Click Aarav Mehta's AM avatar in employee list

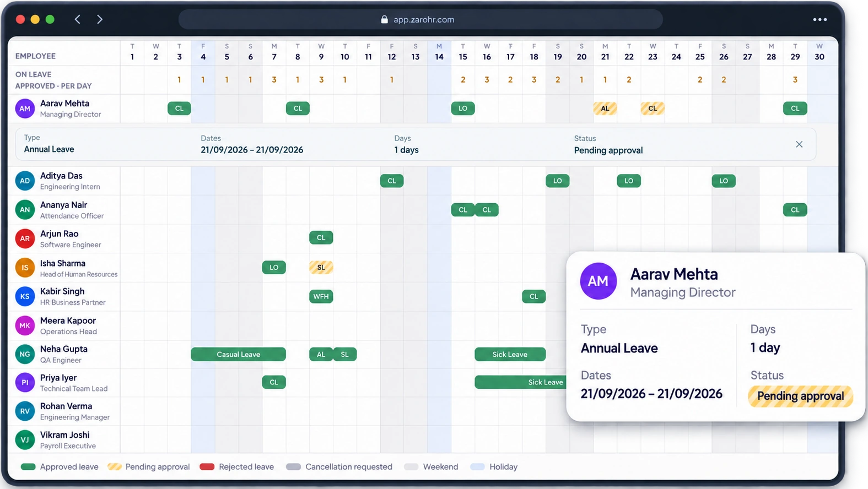(x=25, y=108)
